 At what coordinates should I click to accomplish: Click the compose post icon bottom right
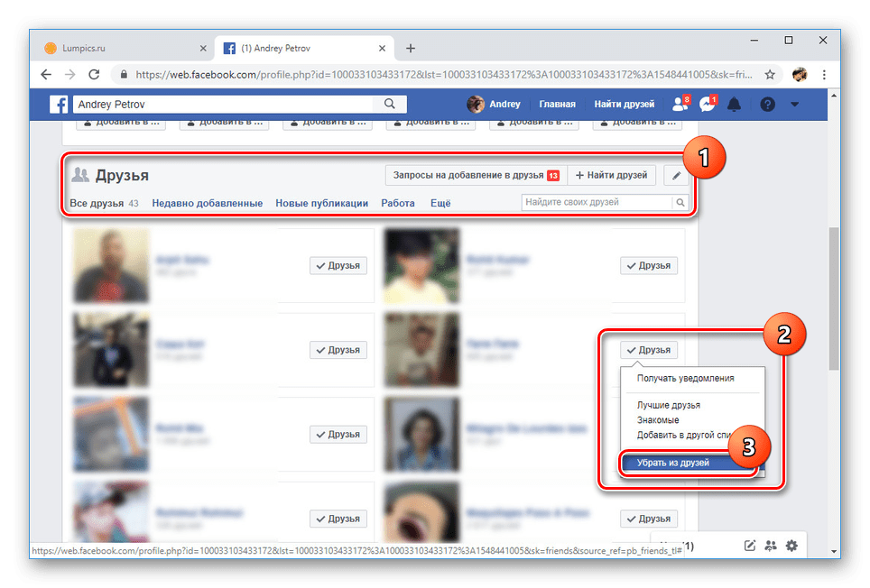[749, 546]
